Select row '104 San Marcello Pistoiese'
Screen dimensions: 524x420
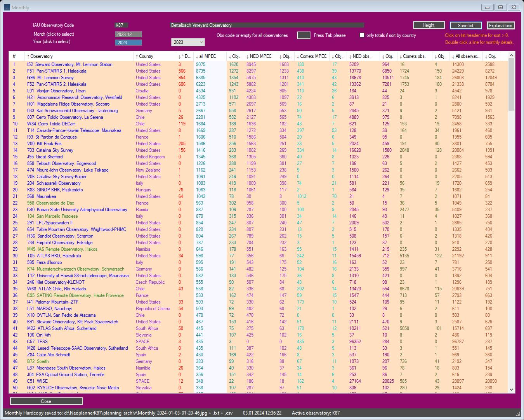click(x=258, y=216)
